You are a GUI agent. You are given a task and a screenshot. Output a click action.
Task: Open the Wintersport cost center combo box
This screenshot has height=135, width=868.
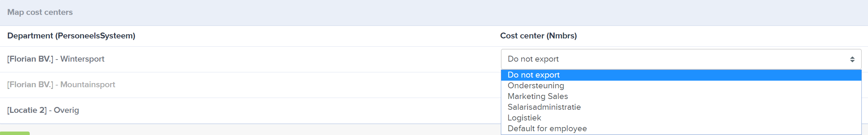click(x=681, y=59)
